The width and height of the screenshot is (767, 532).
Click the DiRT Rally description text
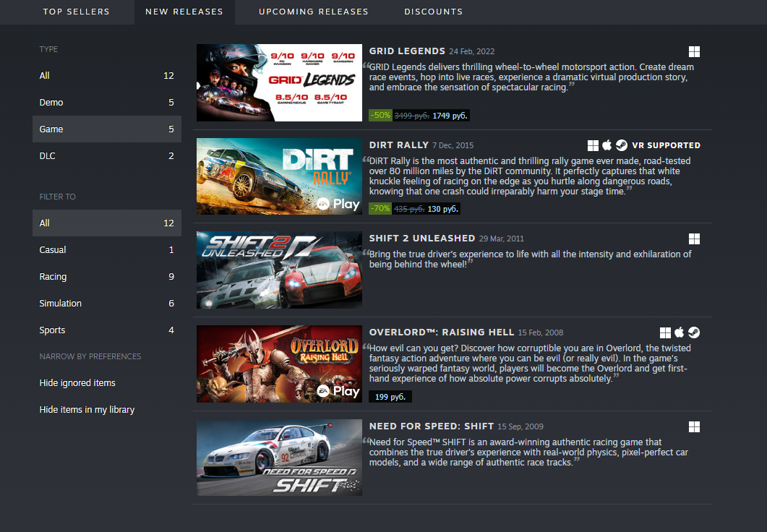click(530, 176)
